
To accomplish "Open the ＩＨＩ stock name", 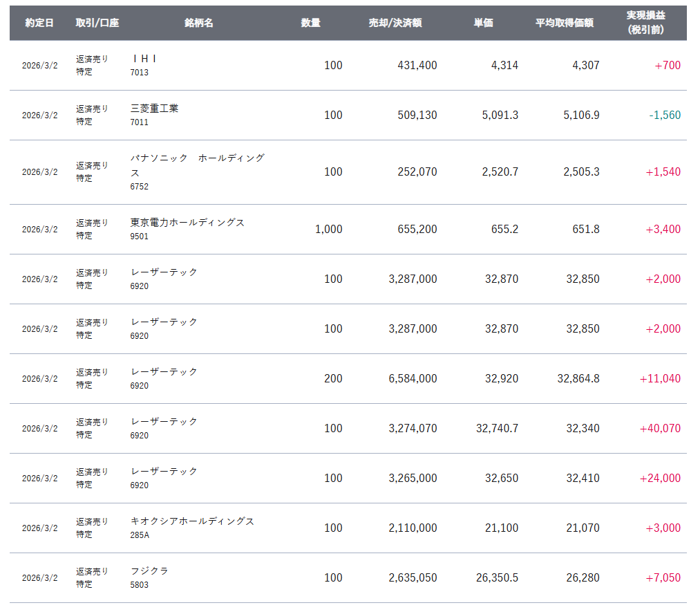I will [144, 59].
